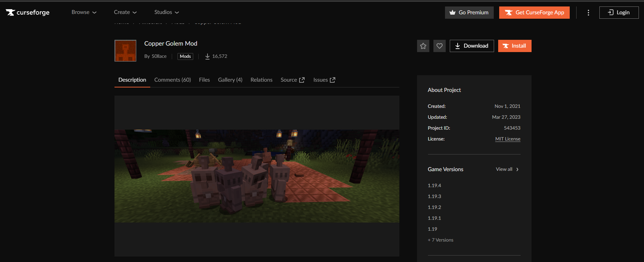Expand the + 7 Versions list
Screen dimensions: 644x262
click(x=441, y=240)
